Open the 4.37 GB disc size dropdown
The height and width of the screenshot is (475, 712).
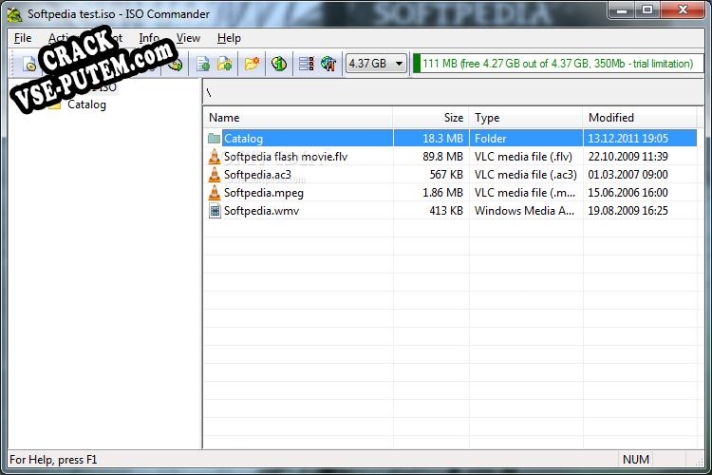[376, 64]
